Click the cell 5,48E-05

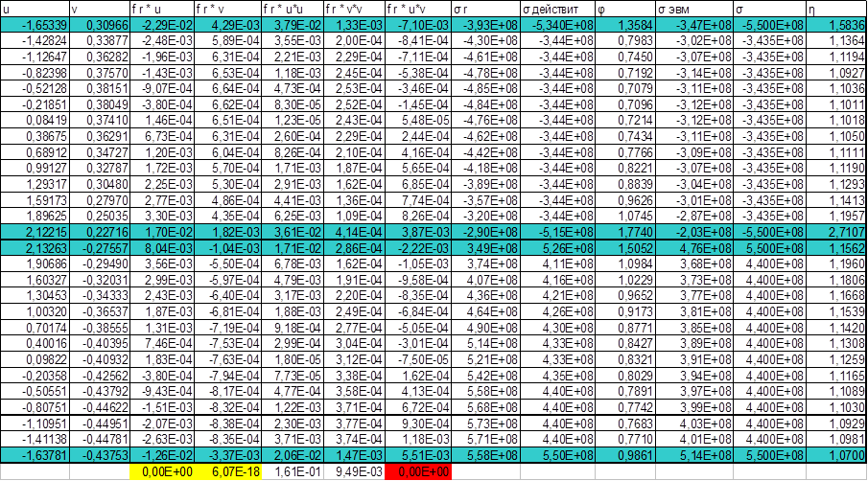(x=418, y=121)
